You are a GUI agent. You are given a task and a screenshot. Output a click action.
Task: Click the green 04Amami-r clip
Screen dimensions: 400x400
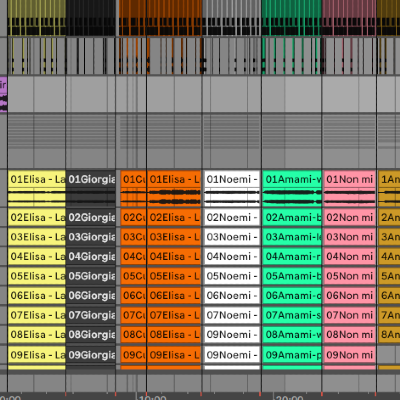click(292, 257)
